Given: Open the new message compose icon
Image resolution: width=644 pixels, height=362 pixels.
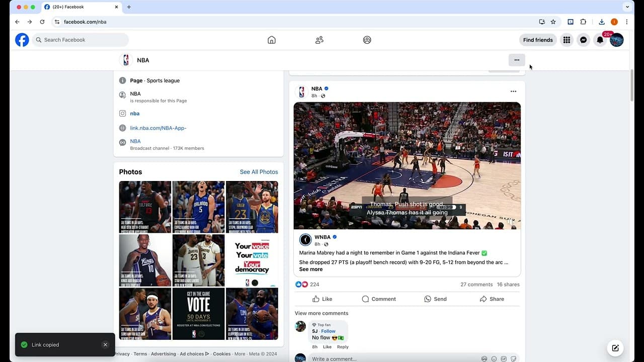Looking at the screenshot, I should pos(615,348).
